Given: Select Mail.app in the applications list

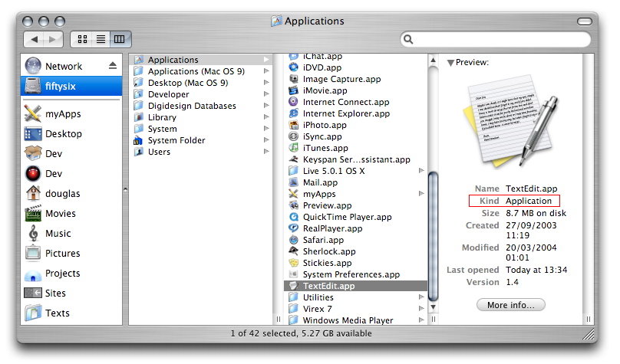Looking at the screenshot, I should point(320,182).
